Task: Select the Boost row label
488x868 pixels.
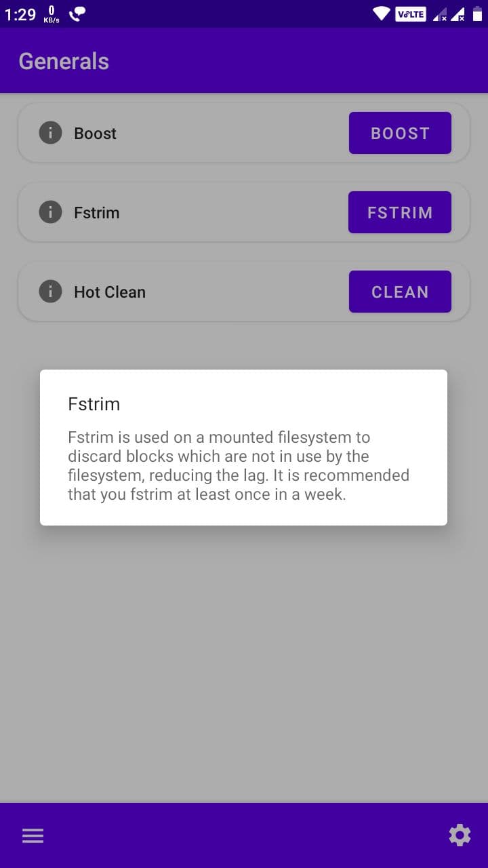Action: (x=95, y=134)
